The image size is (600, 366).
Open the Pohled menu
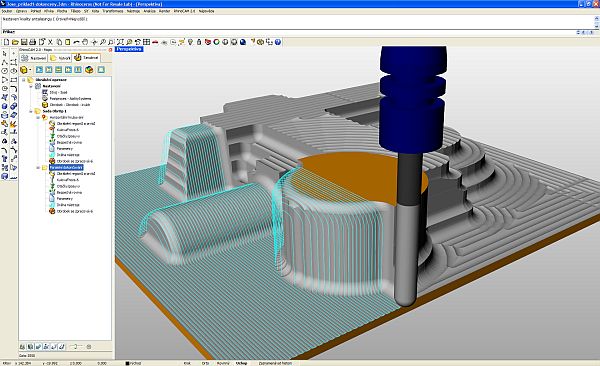(x=36, y=11)
